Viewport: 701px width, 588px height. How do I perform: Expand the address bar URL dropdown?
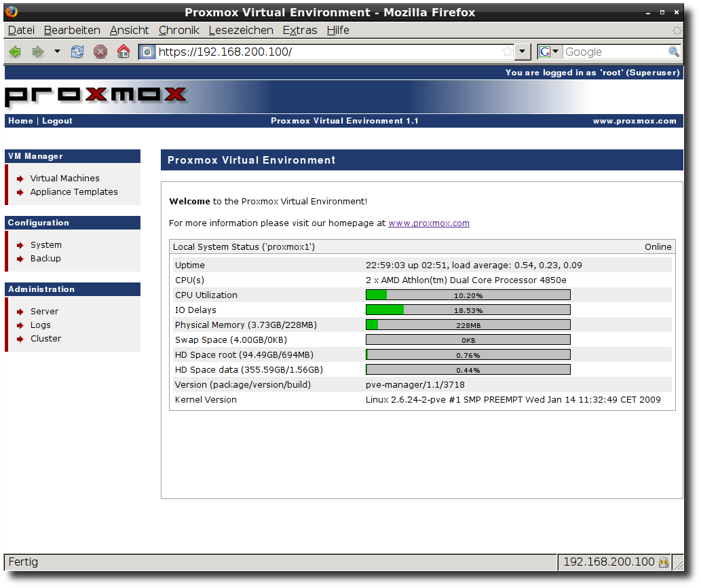pyautogui.click(x=522, y=52)
